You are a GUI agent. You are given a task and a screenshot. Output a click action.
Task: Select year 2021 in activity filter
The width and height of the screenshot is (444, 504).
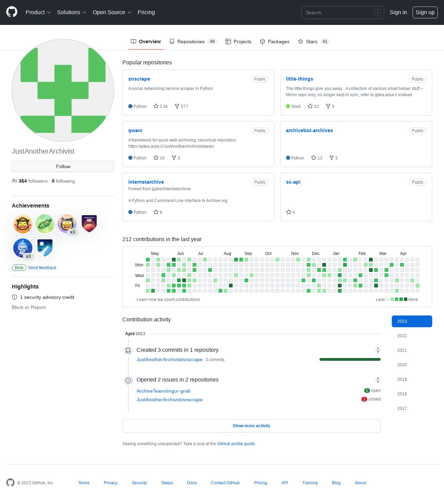pos(412,350)
